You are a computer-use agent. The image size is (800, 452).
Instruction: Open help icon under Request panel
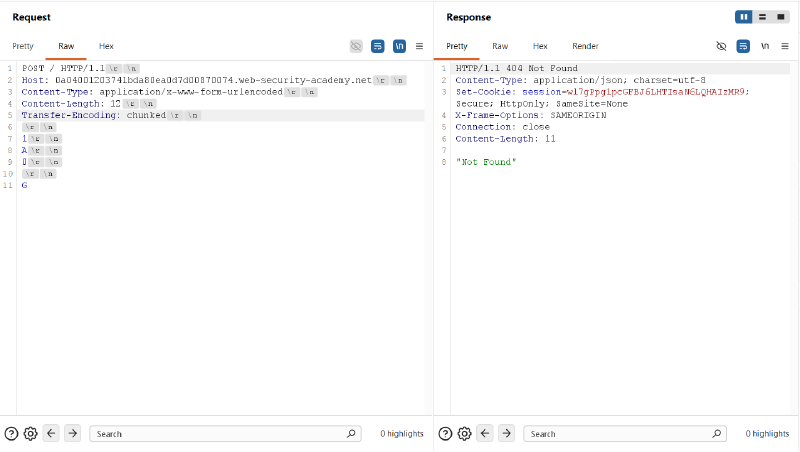pos(11,434)
